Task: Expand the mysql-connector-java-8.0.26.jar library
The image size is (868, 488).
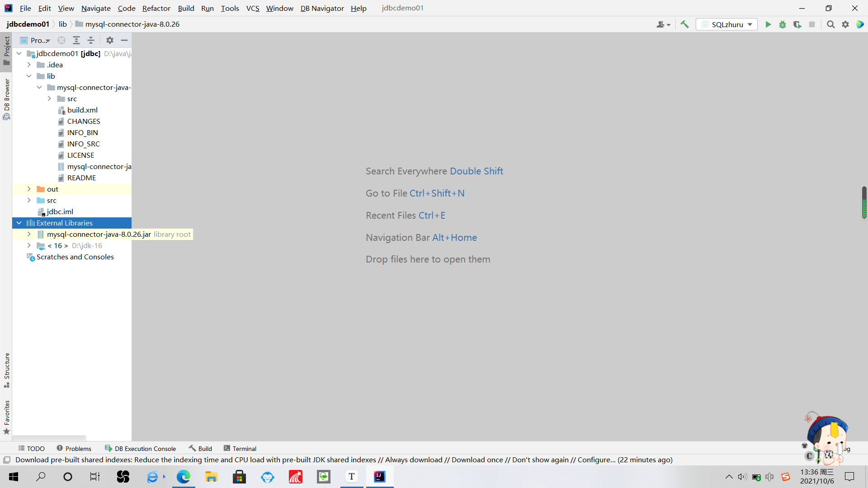Action: 28,234
